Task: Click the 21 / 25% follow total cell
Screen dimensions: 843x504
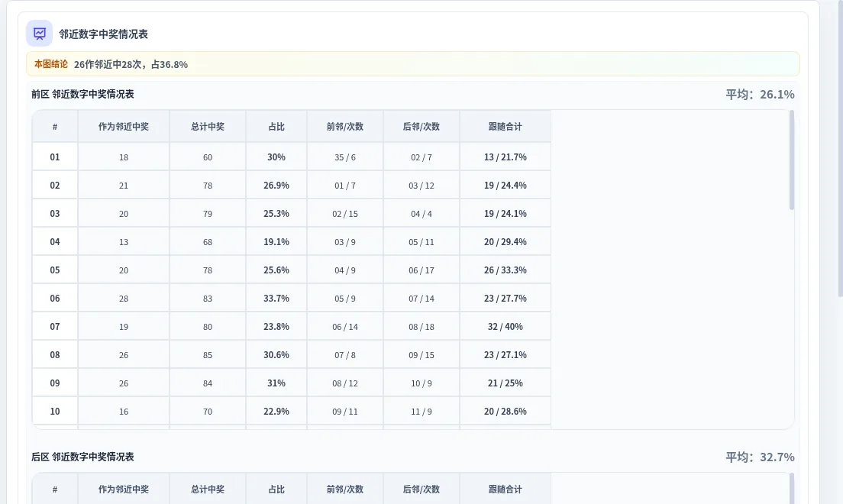Action: click(505, 383)
